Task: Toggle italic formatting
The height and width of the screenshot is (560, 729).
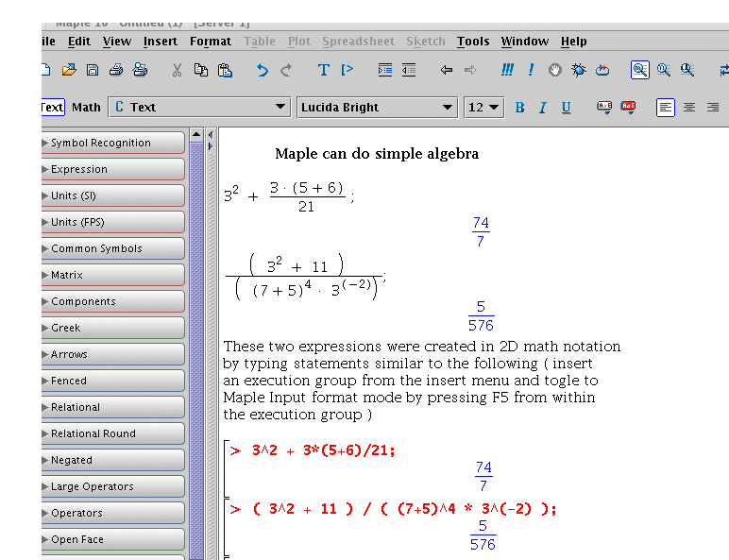Action: click(543, 108)
